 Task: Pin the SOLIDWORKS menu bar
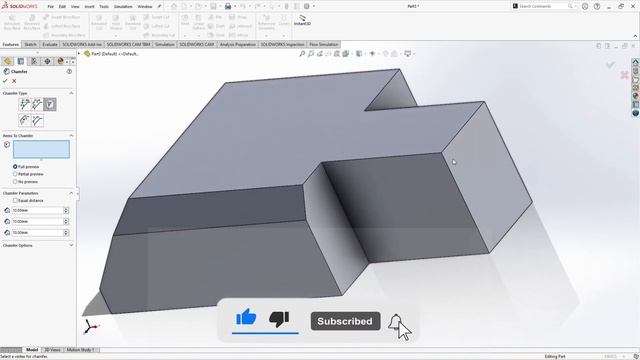(x=159, y=6)
